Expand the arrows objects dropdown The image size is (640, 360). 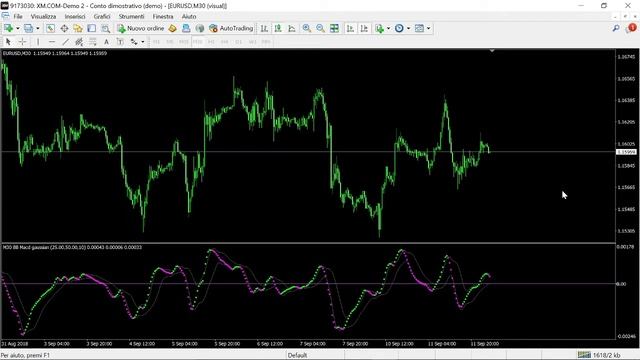coord(142,42)
